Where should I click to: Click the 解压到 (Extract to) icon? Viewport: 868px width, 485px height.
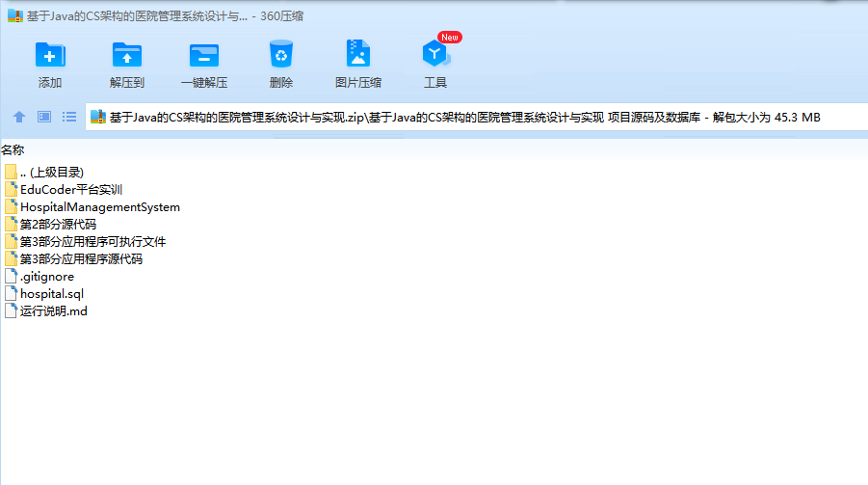[x=127, y=54]
